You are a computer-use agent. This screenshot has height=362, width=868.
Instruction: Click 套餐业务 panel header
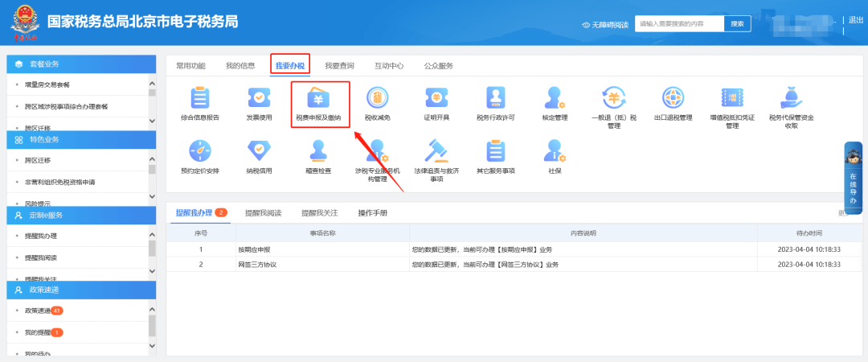tap(81, 64)
